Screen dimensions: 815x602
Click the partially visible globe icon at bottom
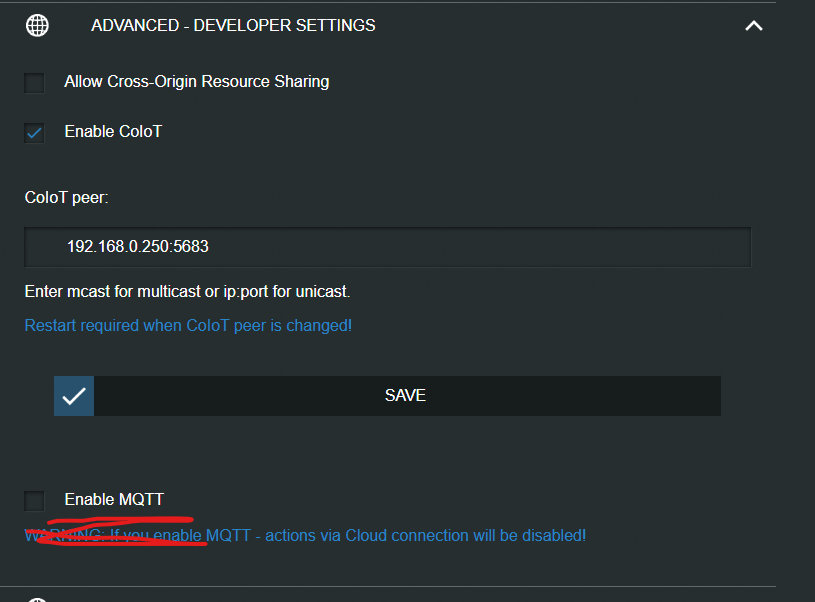[37, 598]
